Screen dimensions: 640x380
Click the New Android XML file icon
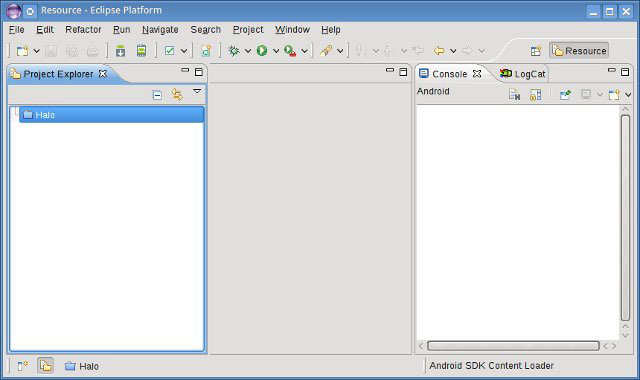pos(207,51)
